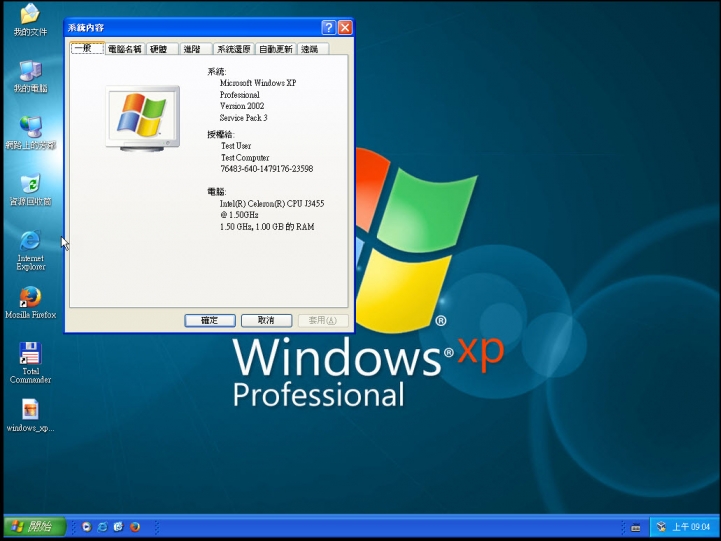Click the Test User text
Viewport: 721px width, 541px height.
[x=236, y=146]
